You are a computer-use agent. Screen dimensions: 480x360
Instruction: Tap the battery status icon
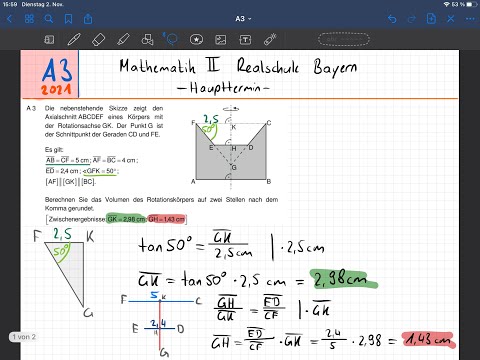click(x=472, y=4)
